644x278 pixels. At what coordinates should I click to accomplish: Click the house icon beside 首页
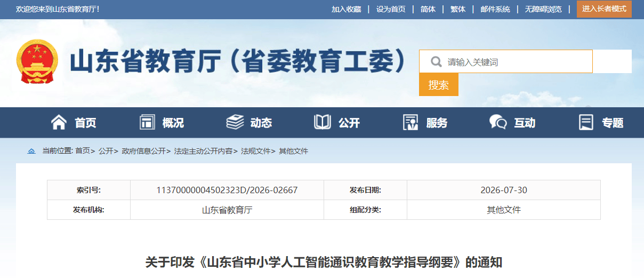(59, 123)
